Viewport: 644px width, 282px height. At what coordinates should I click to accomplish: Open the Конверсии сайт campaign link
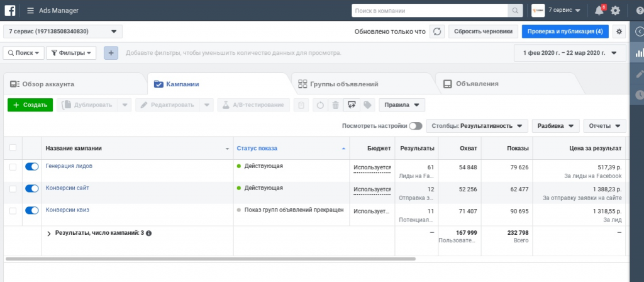coord(67,188)
